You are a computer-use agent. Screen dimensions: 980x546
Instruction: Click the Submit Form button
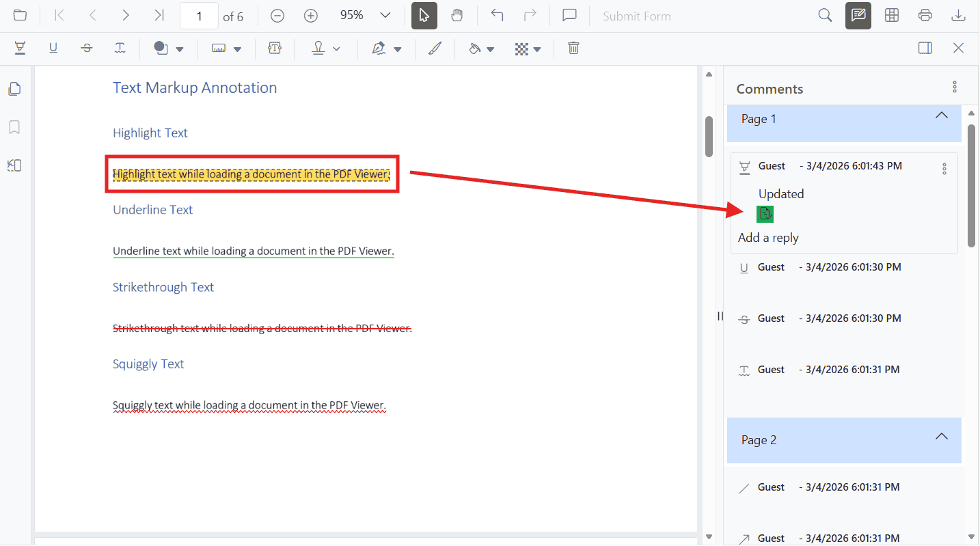click(x=636, y=15)
